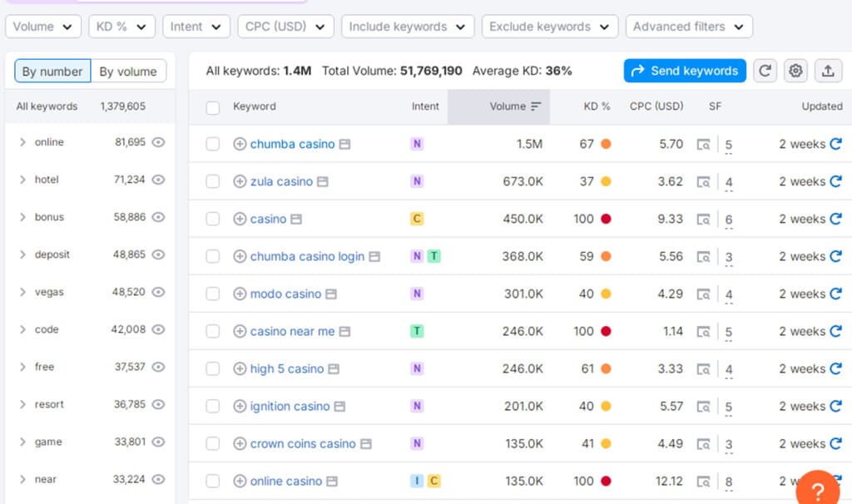Viewport: 852px width, 504px height.
Task: Click red KD indicator for casino keyword
Action: [x=606, y=219]
